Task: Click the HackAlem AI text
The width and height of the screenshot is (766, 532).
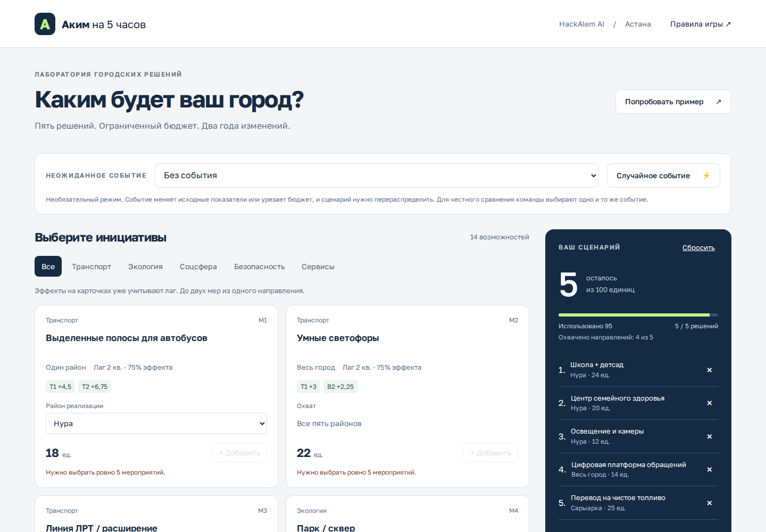Action: pyautogui.click(x=581, y=24)
